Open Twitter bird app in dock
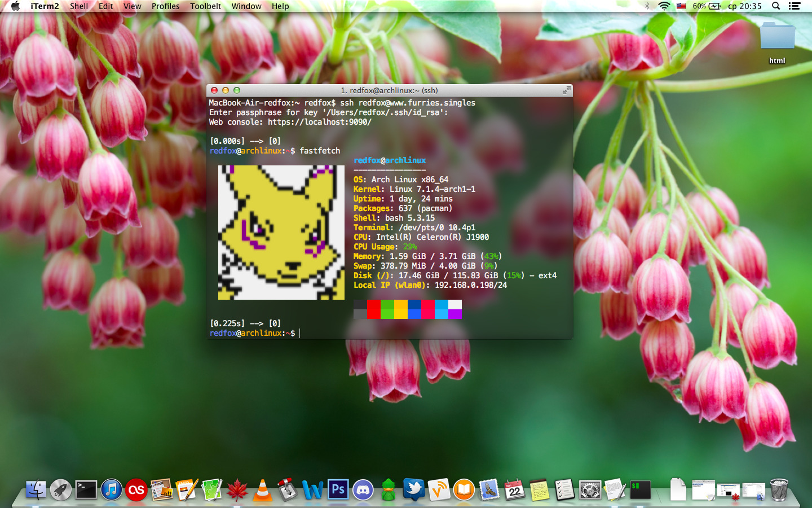Viewport: 812px width, 508px height. tap(414, 489)
